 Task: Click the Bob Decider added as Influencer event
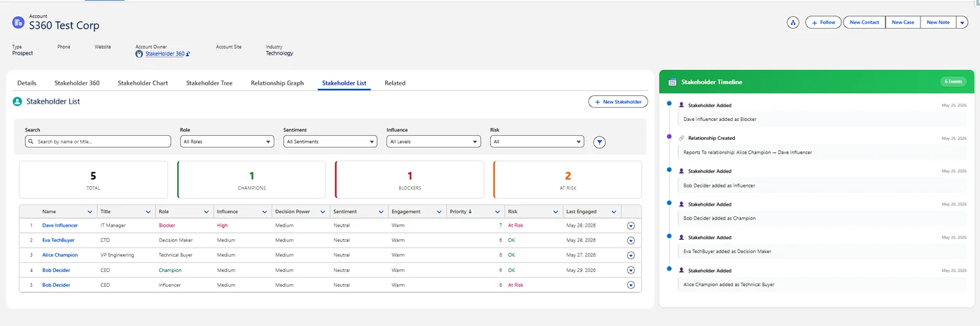point(822,185)
